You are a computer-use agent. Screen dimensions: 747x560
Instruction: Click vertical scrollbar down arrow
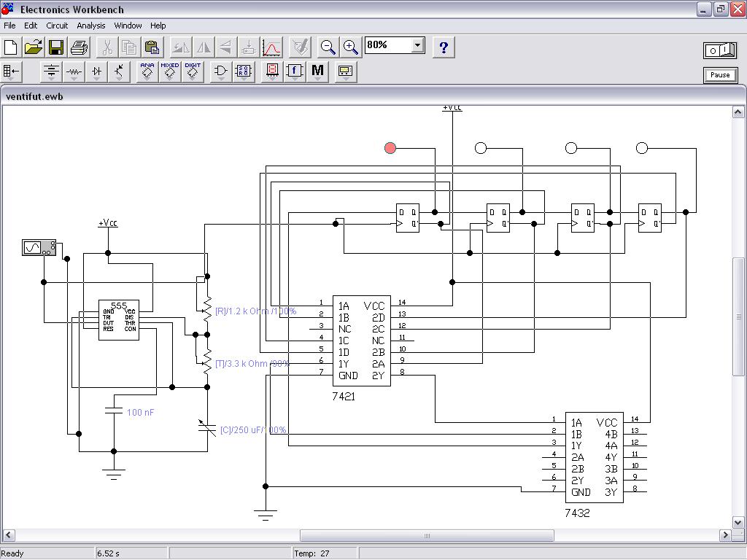(738, 522)
